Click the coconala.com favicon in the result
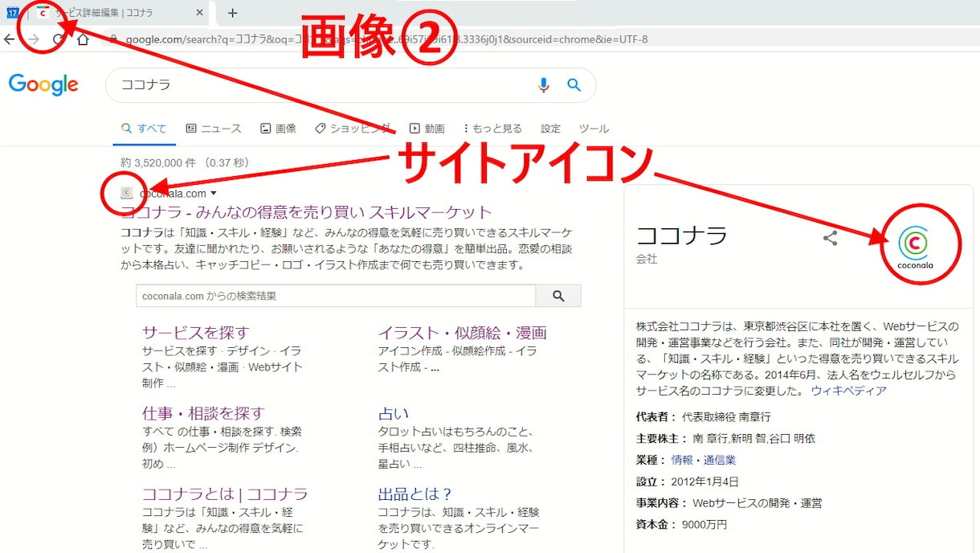Image resolution: width=980 pixels, height=553 pixels. click(x=126, y=193)
